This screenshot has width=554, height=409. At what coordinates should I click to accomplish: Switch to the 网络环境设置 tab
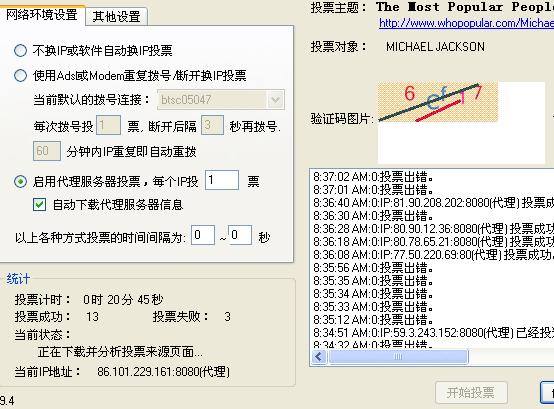pos(42,14)
